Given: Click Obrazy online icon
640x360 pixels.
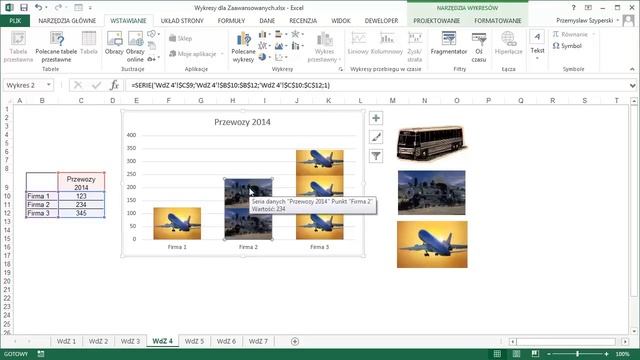Looking at the screenshot, I should click(x=135, y=47).
